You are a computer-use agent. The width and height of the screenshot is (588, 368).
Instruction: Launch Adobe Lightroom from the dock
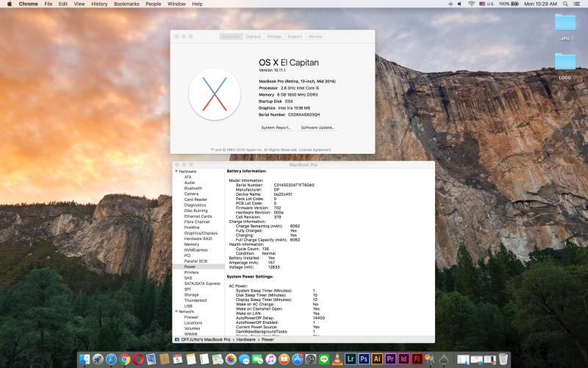point(351,359)
